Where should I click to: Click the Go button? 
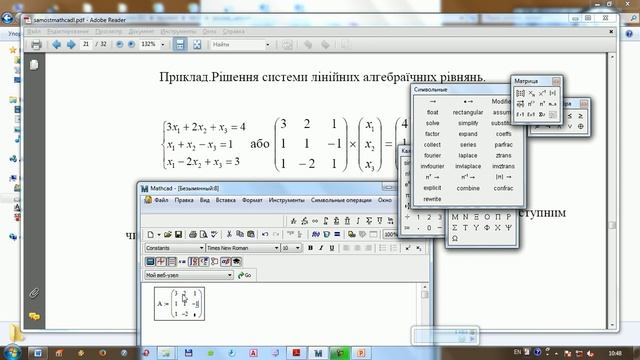click(244, 275)
